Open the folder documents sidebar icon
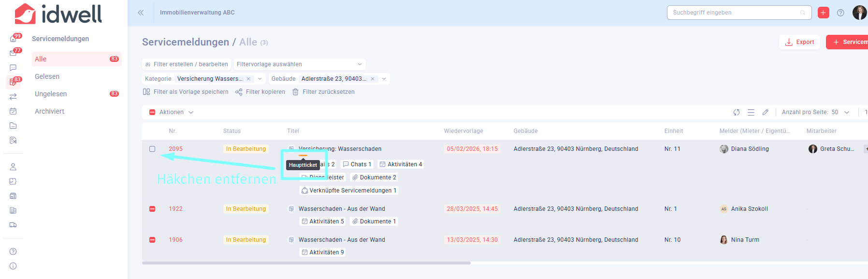Screen dimensions: 868x279 (x=13, y=126)
